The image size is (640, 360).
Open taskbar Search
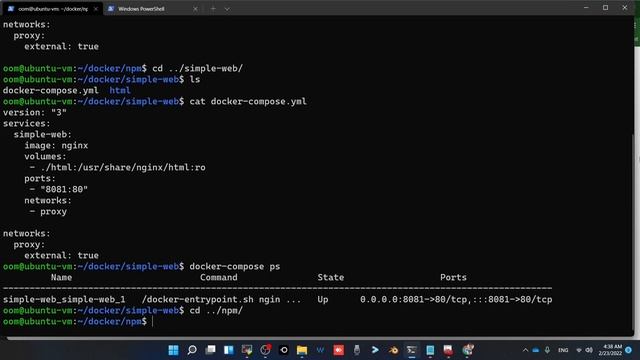(x=192, y=350)
